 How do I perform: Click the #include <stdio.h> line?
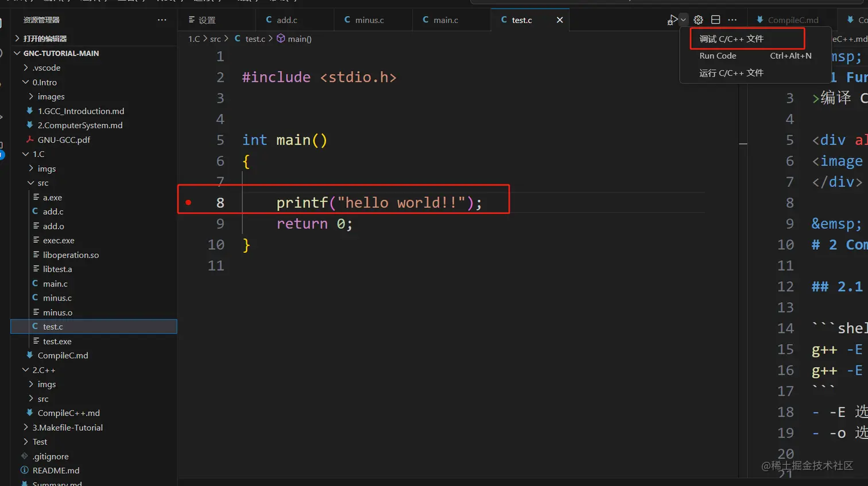[319, 77]
